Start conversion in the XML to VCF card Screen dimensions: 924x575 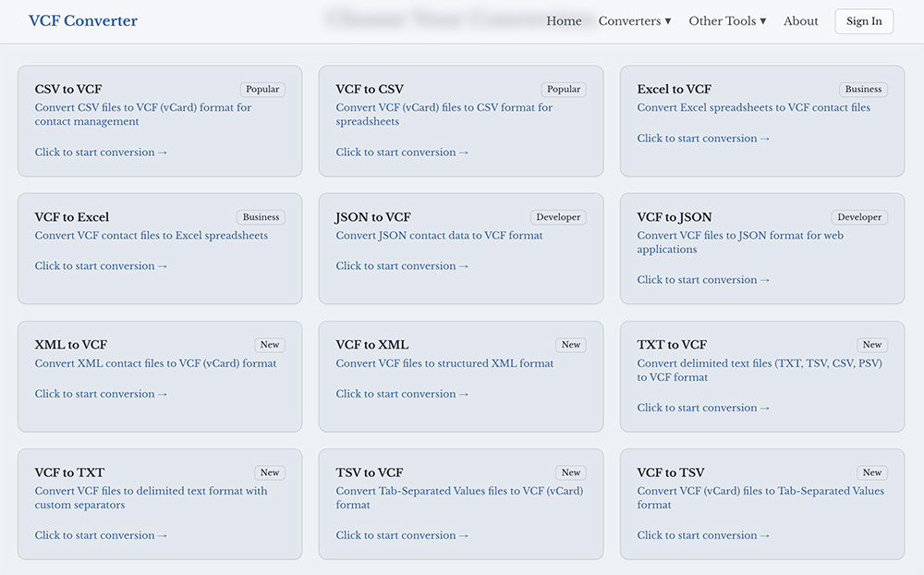coord(101,394)
